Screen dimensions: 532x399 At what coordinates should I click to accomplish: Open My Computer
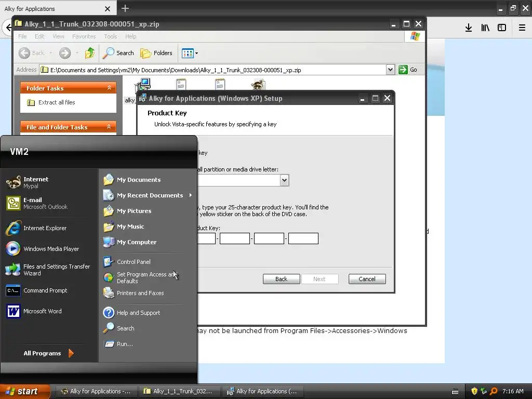(130, 242)
